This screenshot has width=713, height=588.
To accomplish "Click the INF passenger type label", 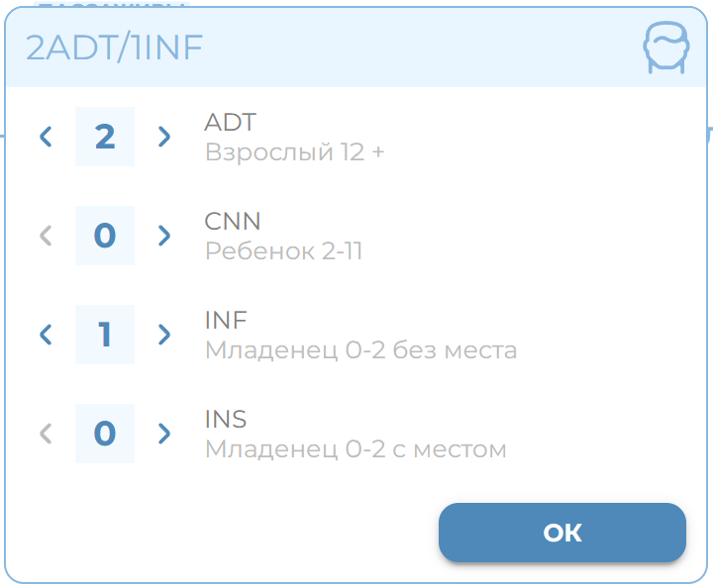I will (x=226, y=320).
